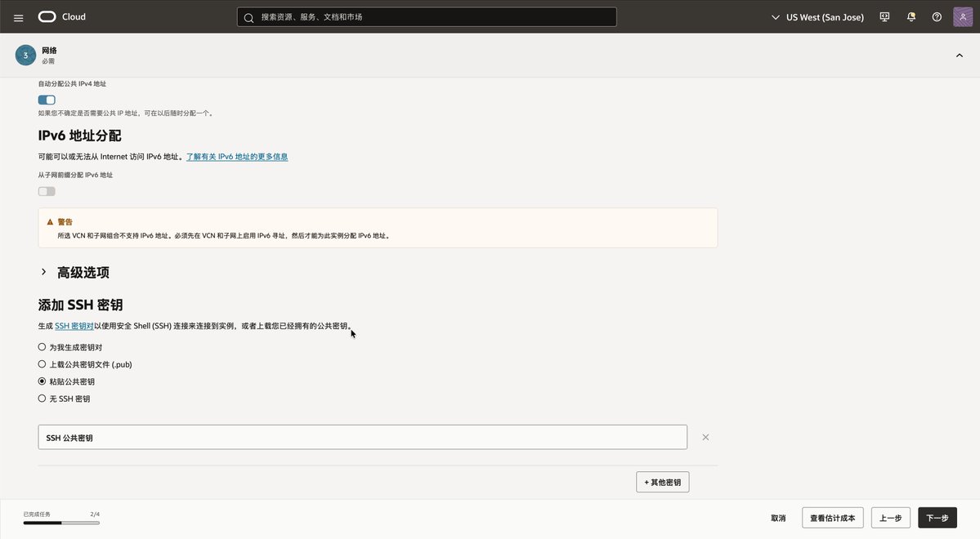Click the step 3 网络 circle badge
Viewport: 980px width, 539px height.
pos(25,55)
